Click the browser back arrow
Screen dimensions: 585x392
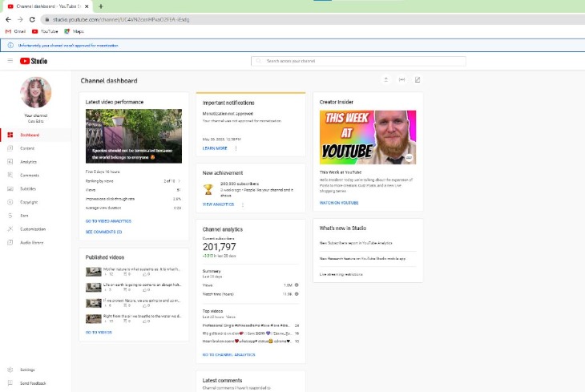click(x=8, y=19)
